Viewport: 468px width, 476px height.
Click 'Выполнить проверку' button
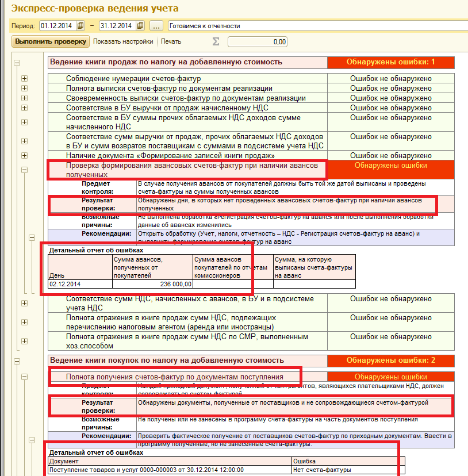pos(51,41)
